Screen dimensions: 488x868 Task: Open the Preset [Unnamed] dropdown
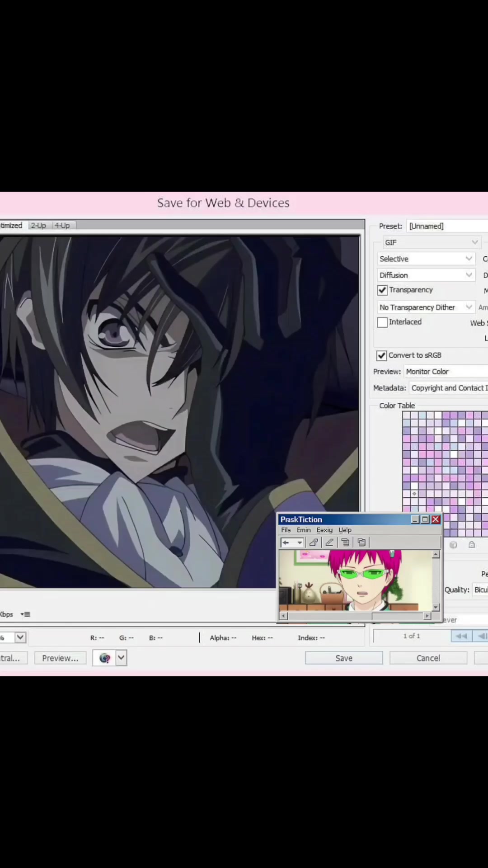(x=447, y=226)
